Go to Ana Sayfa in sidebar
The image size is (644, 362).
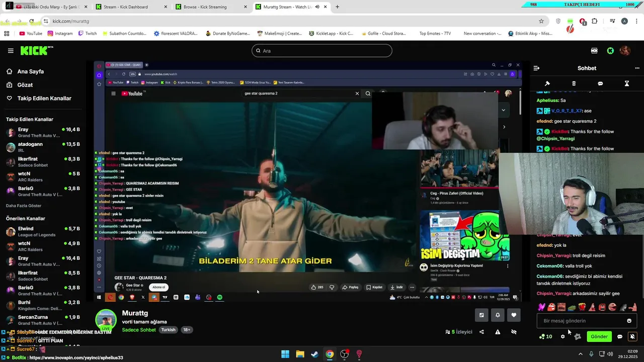(x=30, y=71)
